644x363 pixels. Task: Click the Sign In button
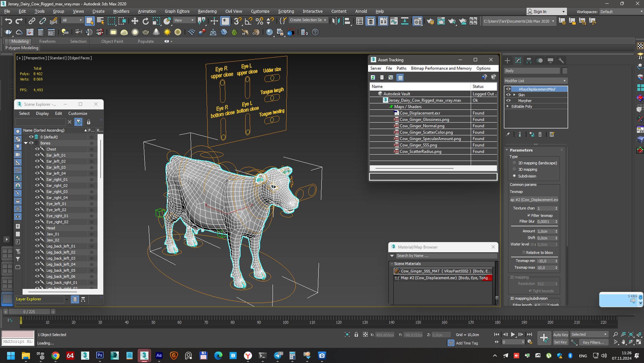(546, 11)
